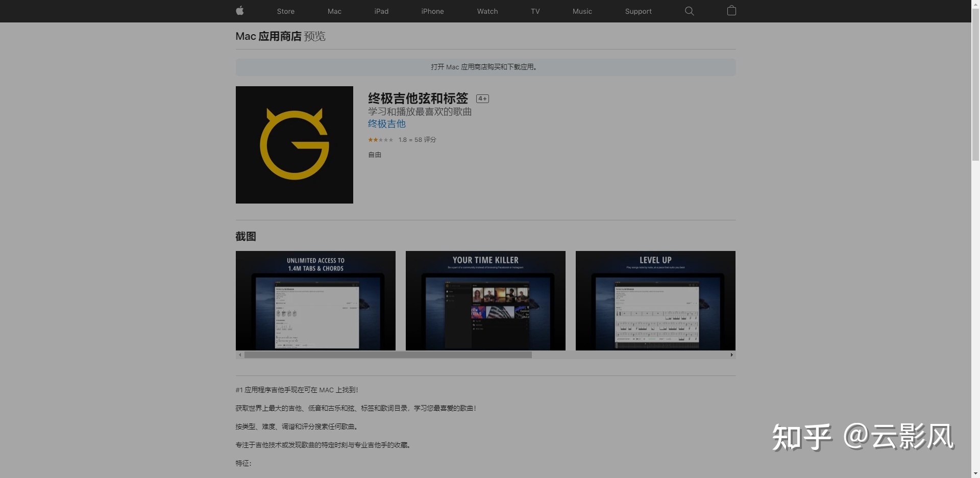Open the Your Time Killer screenshot thumbnail

pyautogui.click(x=485, y=300)
